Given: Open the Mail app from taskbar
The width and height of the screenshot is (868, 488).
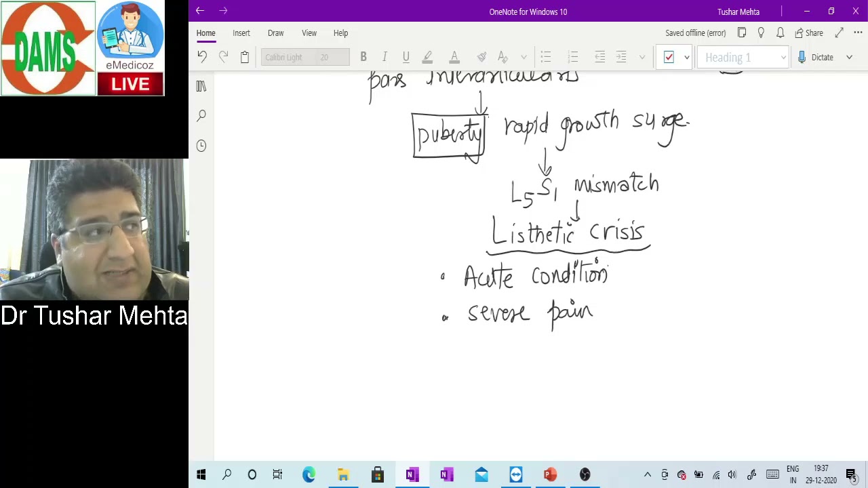Looking at the screenshot, I should pyautogui.click(x=481, y=475).
